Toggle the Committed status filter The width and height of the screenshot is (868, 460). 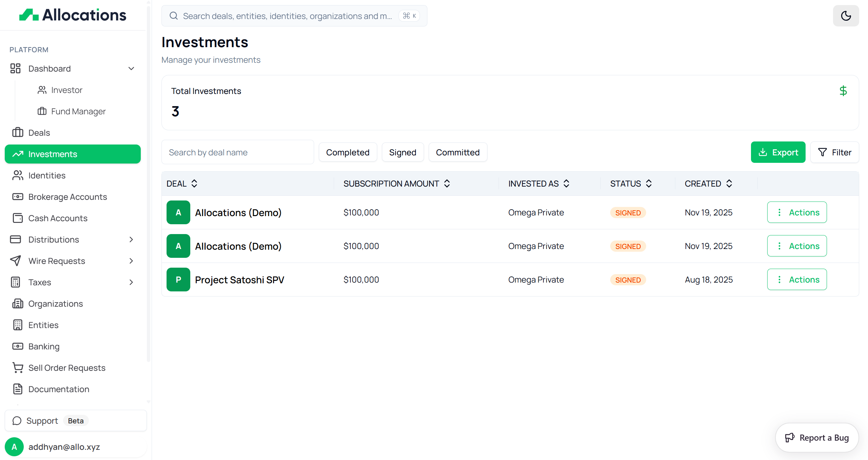(458, 152)
